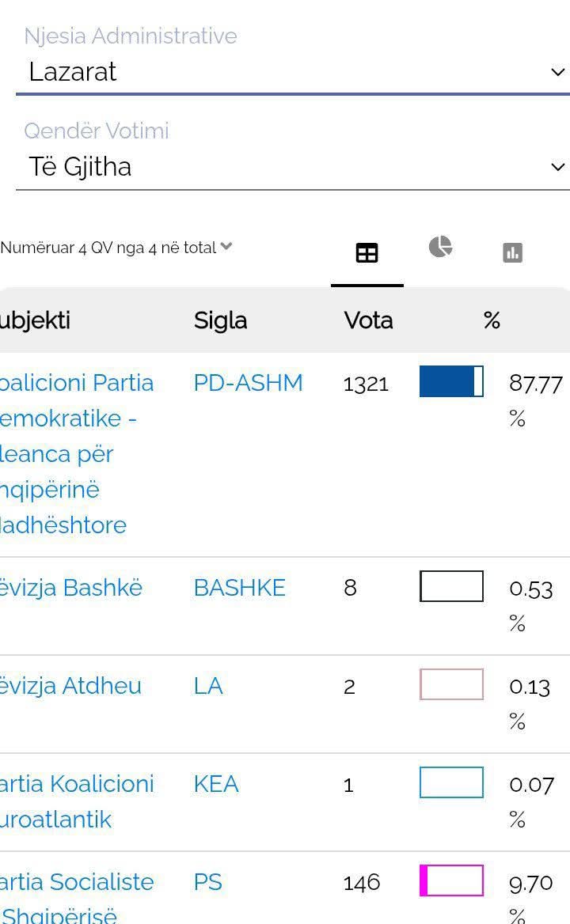Switch to the table view icon
This screenshot has width=570, height=924.
pos(367,253)
